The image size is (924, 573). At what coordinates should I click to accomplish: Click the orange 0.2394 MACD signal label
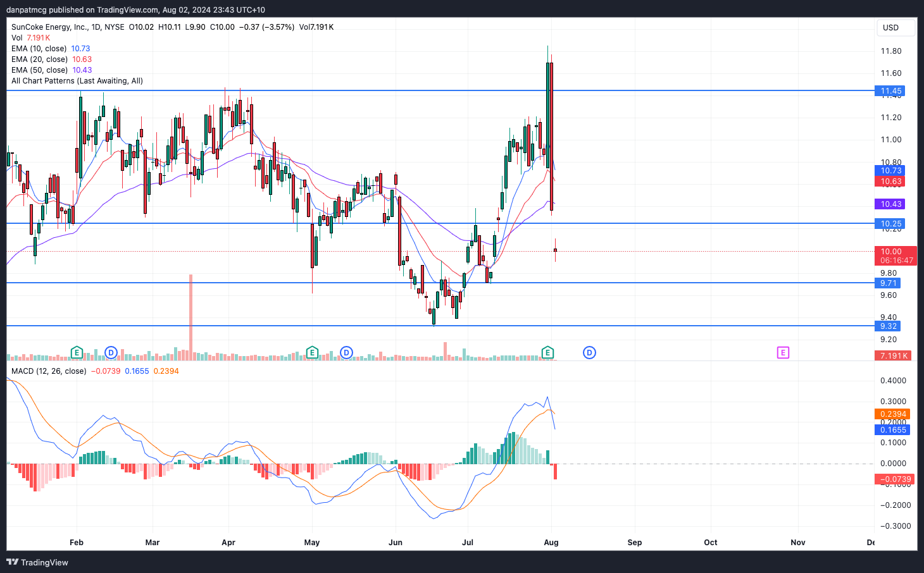(x=893, y=414)
